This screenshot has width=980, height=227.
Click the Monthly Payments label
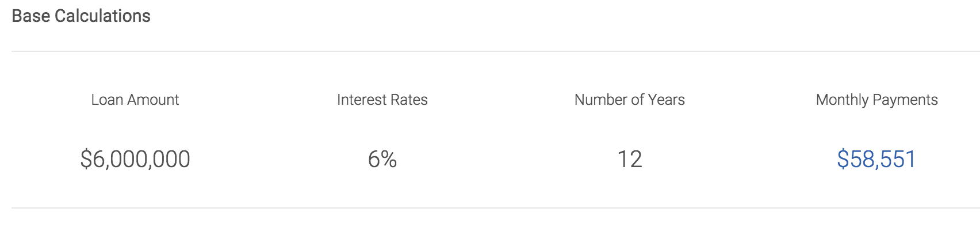click(x=877, y=100)
